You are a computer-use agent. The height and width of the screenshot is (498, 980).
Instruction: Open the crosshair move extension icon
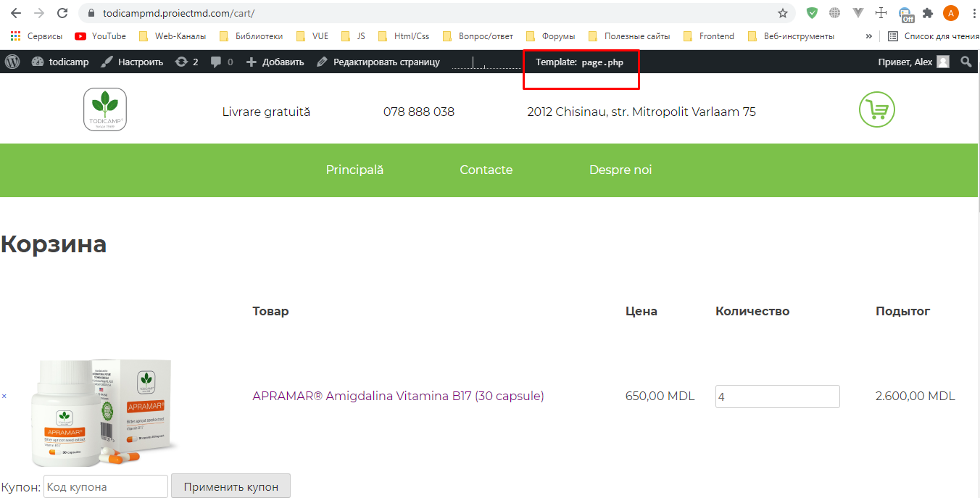pyautogui.click(x=881, y=13)
